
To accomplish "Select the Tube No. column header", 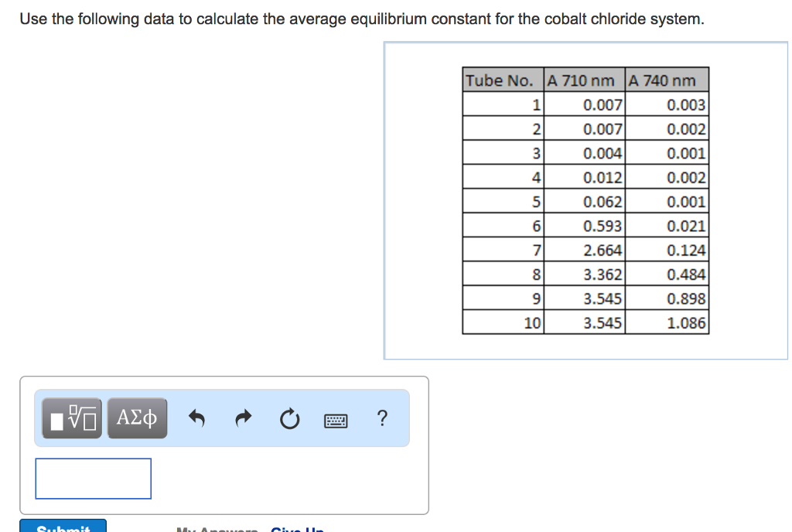I will pos(502,80).
